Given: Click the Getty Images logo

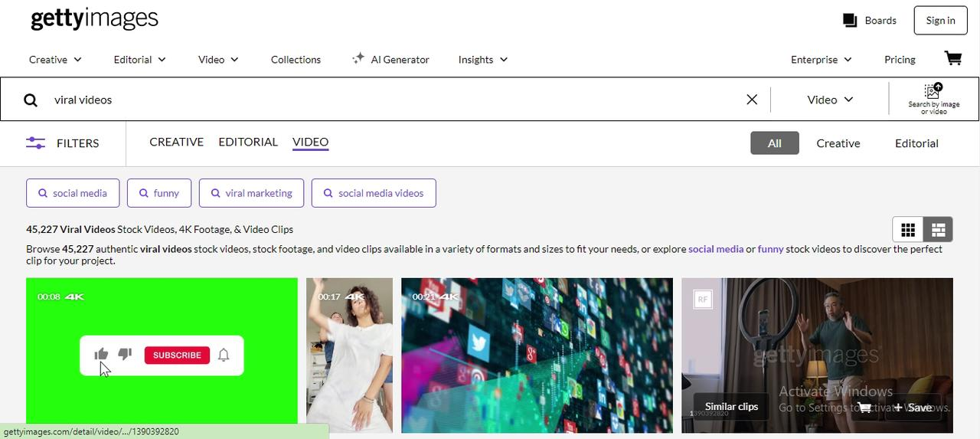Looking at the screenshot, I should click(x=94, y=20).
